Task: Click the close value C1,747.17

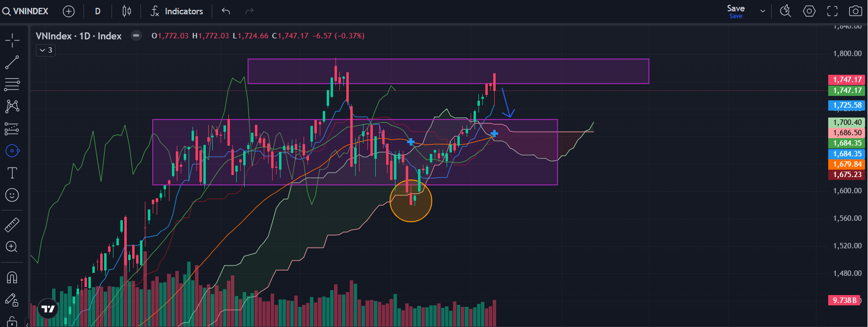Action: point(290,36)
